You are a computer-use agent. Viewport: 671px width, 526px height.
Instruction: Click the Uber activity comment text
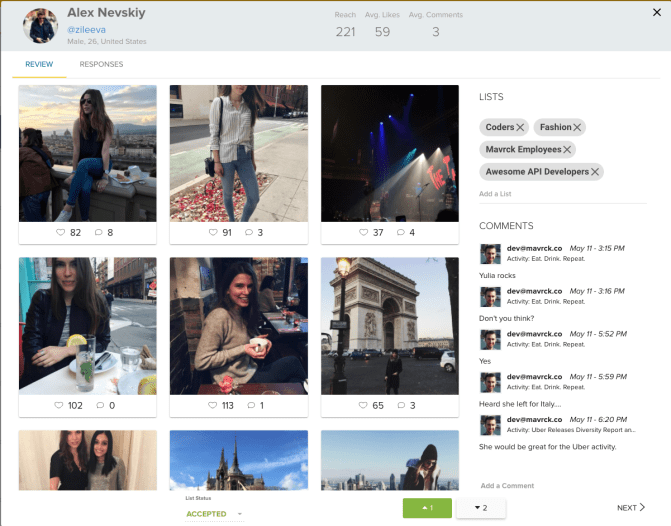click(x=548, y=446)
